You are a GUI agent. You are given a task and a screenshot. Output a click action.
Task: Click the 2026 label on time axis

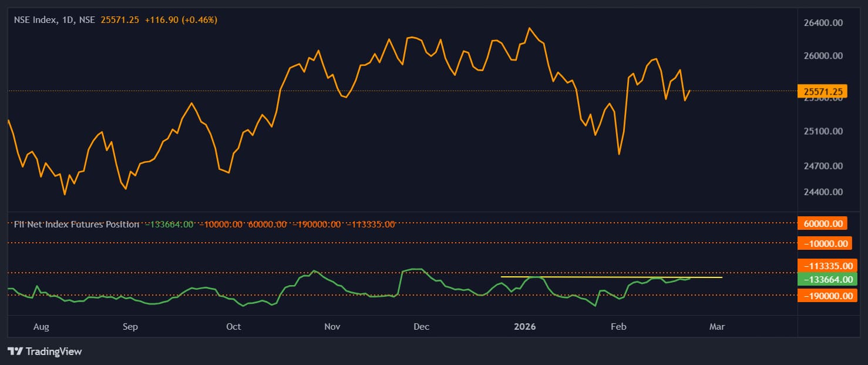[x=525, y=327]
